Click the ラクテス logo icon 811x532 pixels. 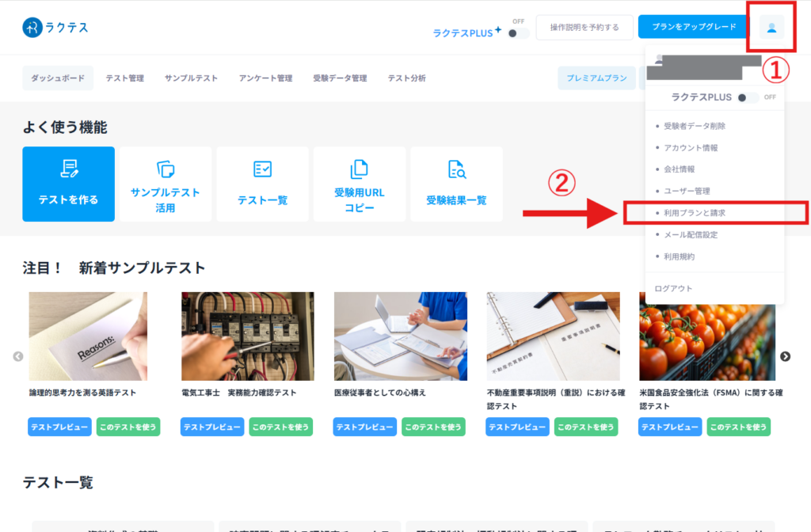[33, 28]
